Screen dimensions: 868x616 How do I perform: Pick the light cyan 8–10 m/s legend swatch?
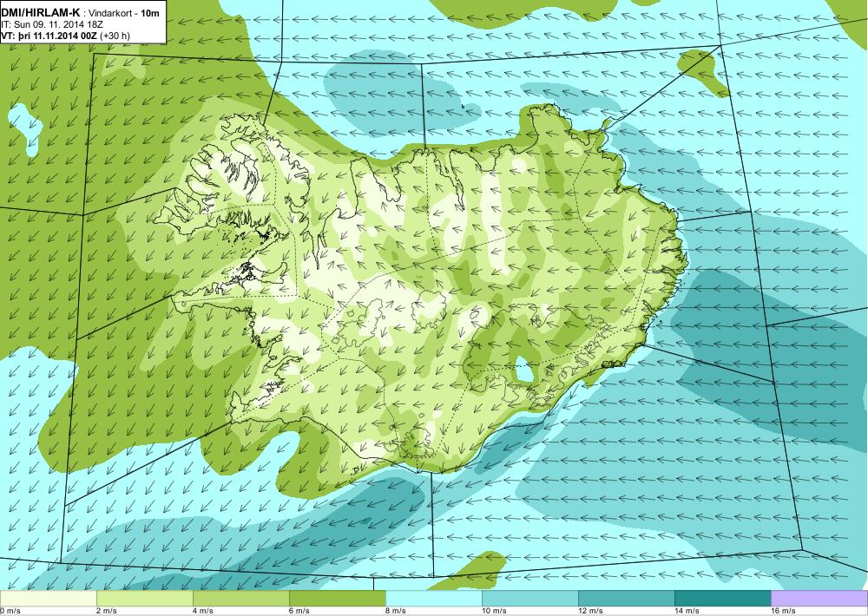tap(433, 599)
